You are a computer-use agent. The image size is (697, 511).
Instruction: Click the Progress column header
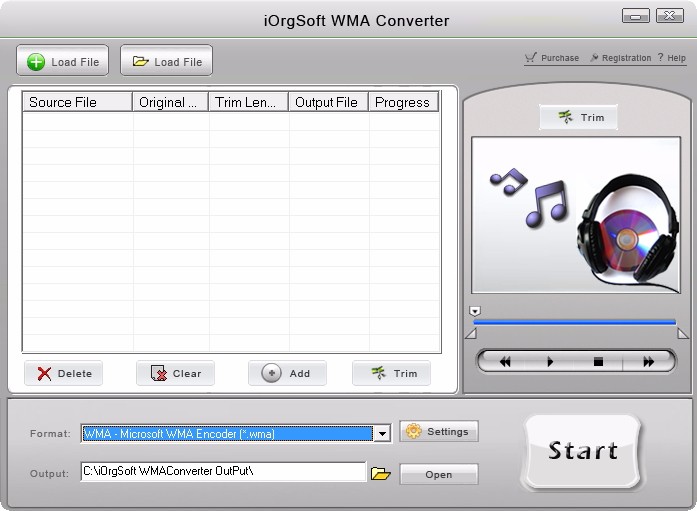403,102
